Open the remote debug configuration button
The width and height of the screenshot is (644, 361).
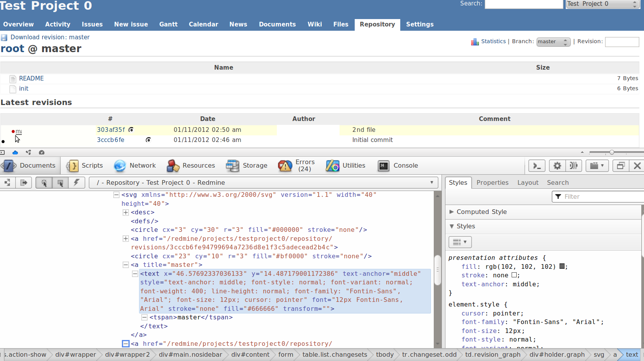click(x=574, y=166)
